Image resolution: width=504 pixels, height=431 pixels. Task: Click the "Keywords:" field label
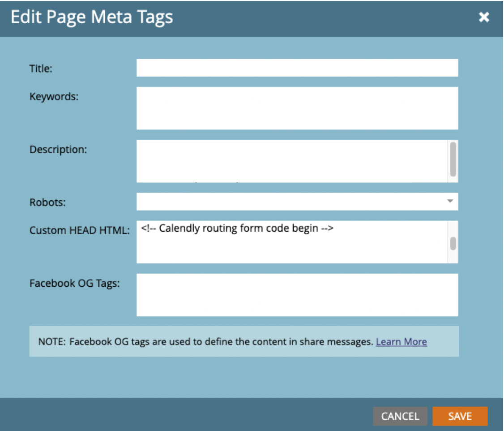54,96
